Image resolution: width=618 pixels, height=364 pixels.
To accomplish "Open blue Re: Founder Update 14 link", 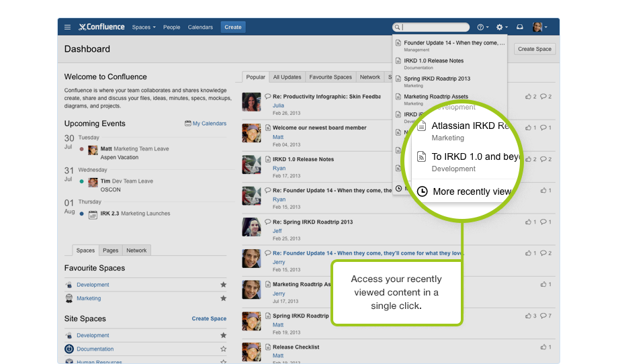I will [368, 253].
